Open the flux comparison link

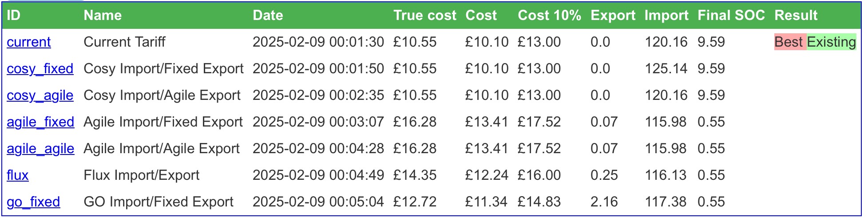pos(18,175)
